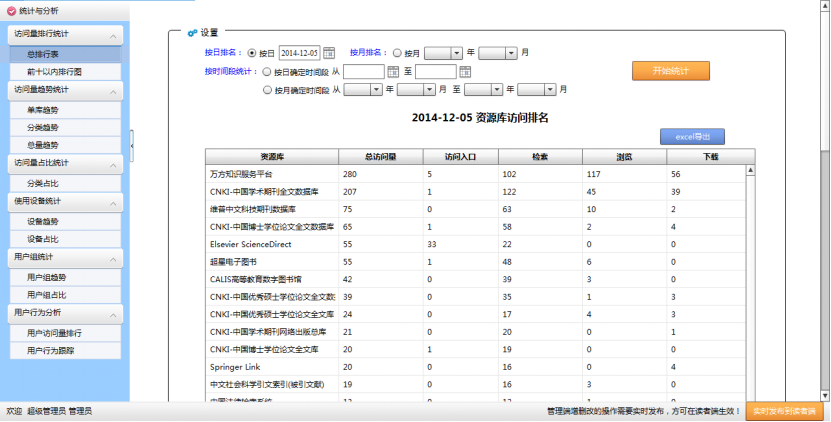Click the 统计与分析 header icon
The image size is (831, 422).
[11, 10]
